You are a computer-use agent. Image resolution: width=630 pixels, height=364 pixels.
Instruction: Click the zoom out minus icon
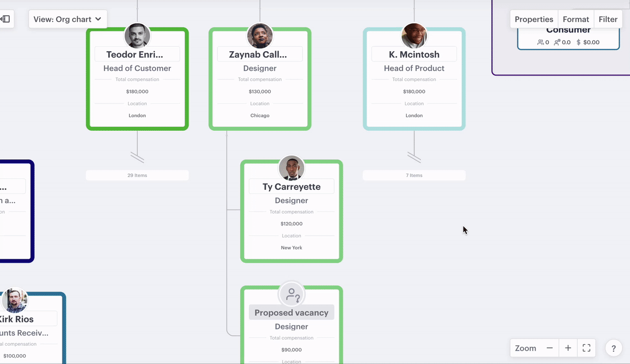click(550, 348)
